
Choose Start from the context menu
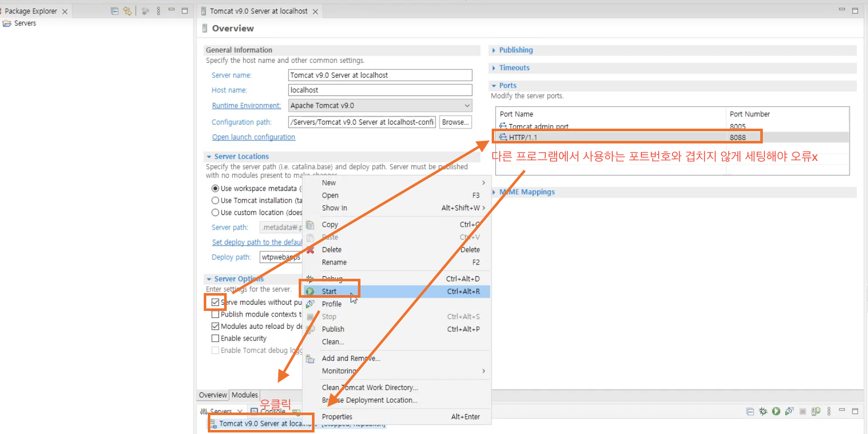click(397, 292)
